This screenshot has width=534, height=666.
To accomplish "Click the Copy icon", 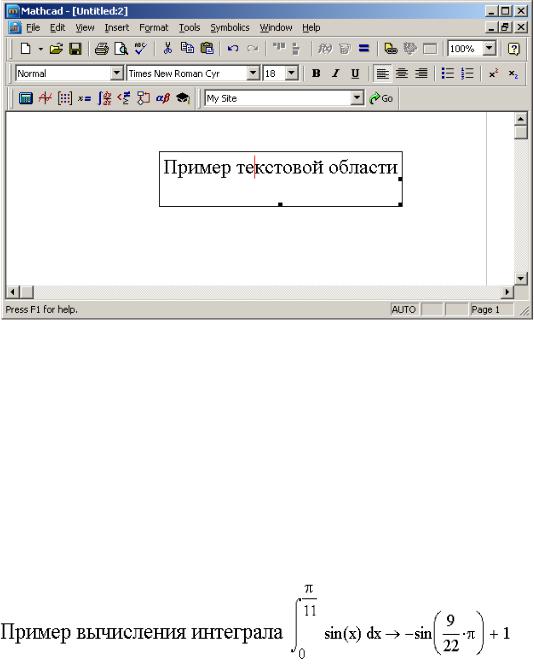I will coord(187,48).
